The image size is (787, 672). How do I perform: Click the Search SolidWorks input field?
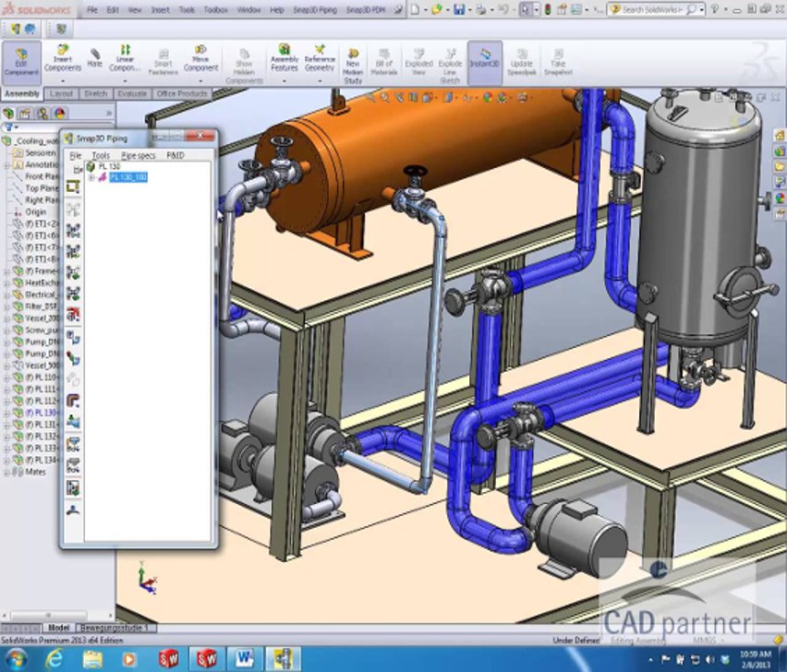652,9
